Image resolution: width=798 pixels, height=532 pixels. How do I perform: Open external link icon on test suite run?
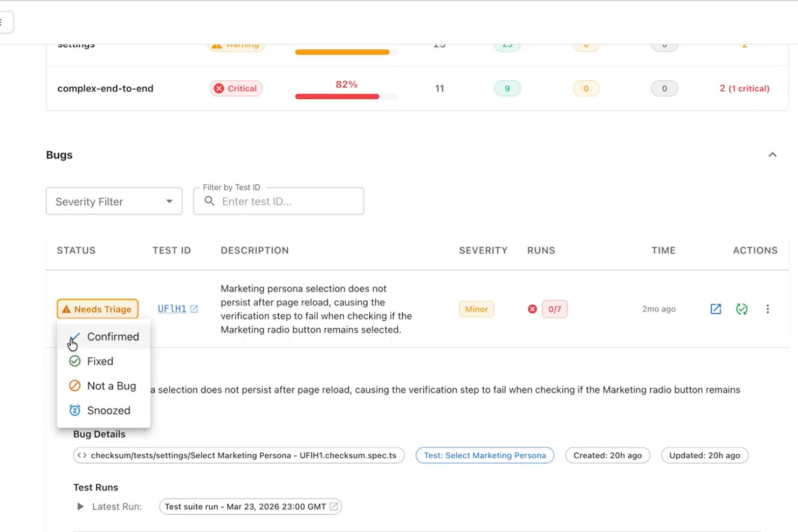tap(334, 506)
